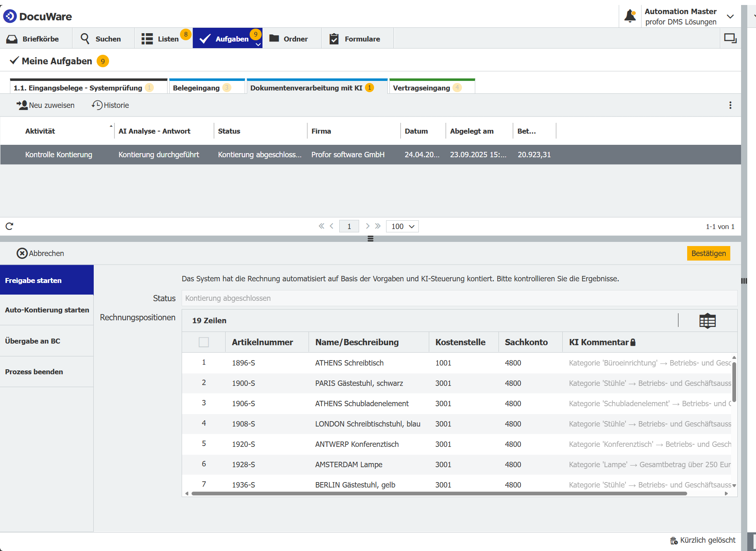
Task: Click the Historie clock icon
Action: [98, 105]
